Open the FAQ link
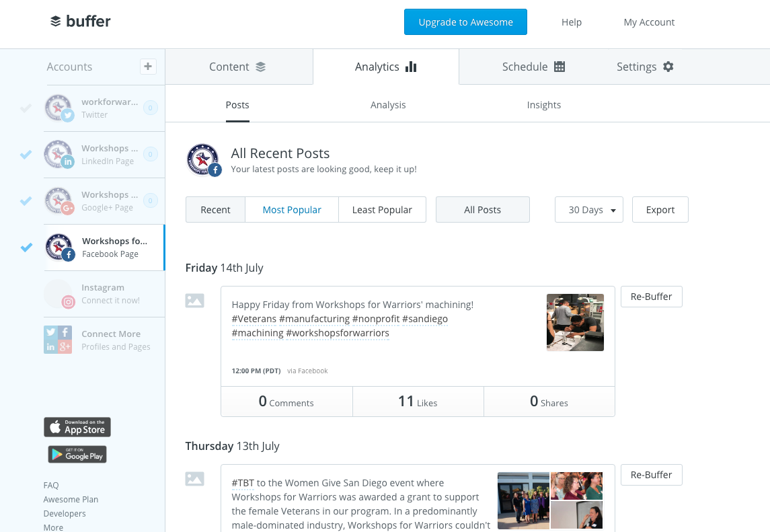This screenshot has width=770, height=532. tap(51, 486)
